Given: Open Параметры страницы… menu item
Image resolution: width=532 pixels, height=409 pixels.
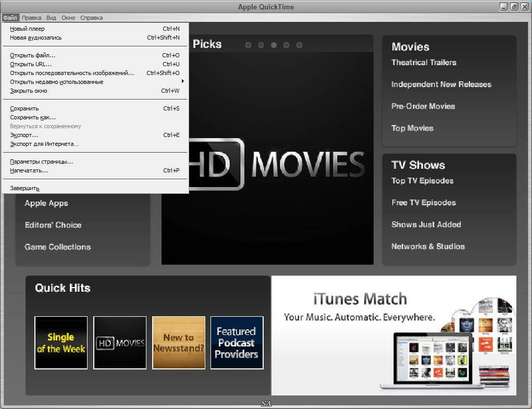Looking at the screenshot, I should tap(95, 162).
